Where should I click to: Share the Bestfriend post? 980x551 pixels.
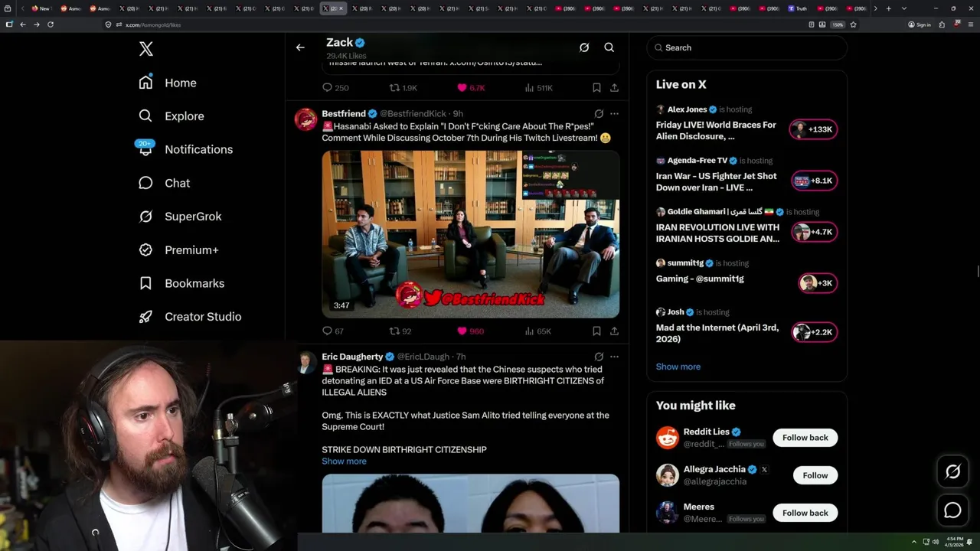point(614,331)
